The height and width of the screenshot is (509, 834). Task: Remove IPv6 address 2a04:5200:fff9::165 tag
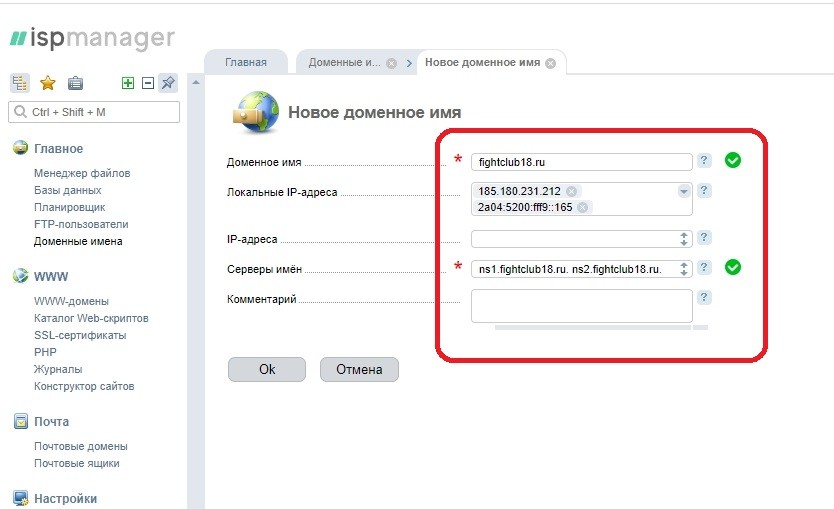coord(583,207)
